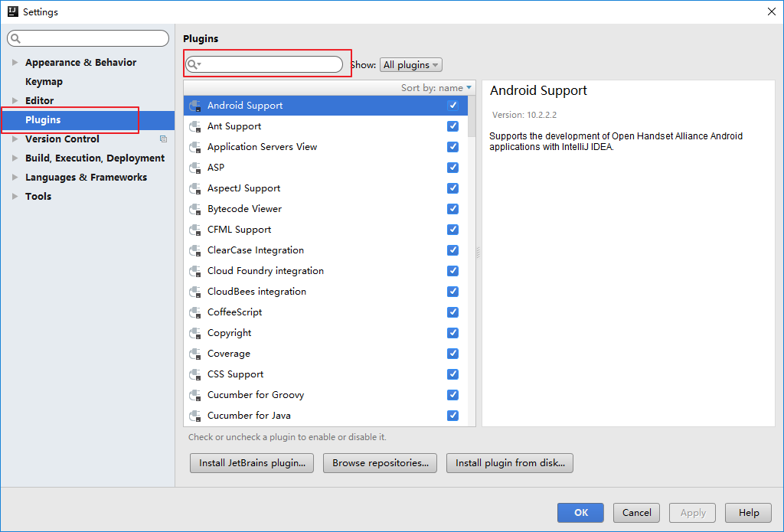Screen dimensions: 784x532
Task: Click Browse repositories button
Action: point(380,463)
